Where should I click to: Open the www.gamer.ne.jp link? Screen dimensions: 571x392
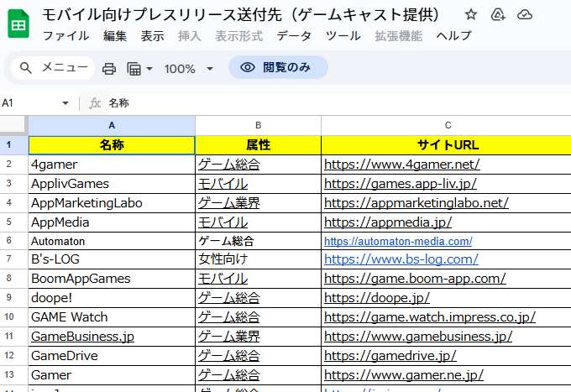tap(404, 375)
